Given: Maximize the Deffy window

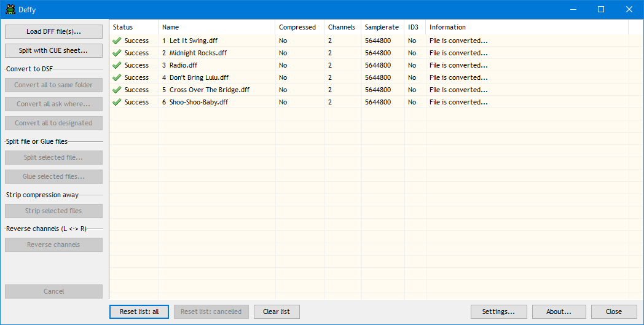Looking at the screenshot, I should point(601,9).
